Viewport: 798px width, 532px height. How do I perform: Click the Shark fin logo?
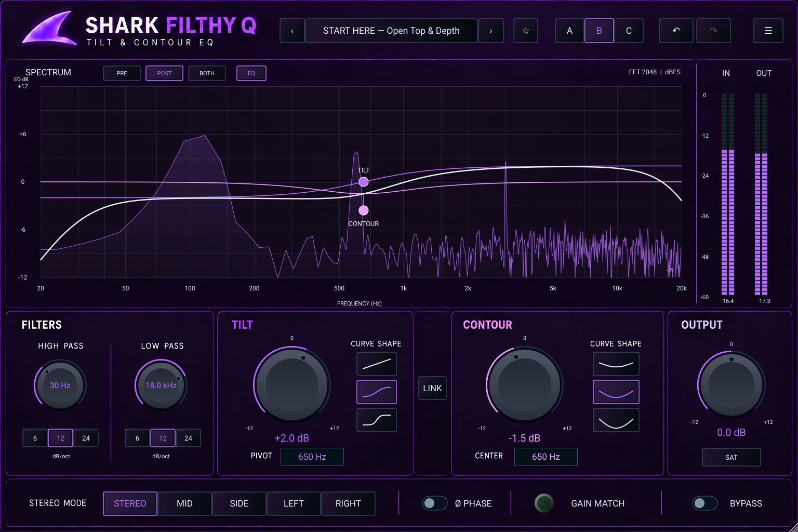(49, 29)
